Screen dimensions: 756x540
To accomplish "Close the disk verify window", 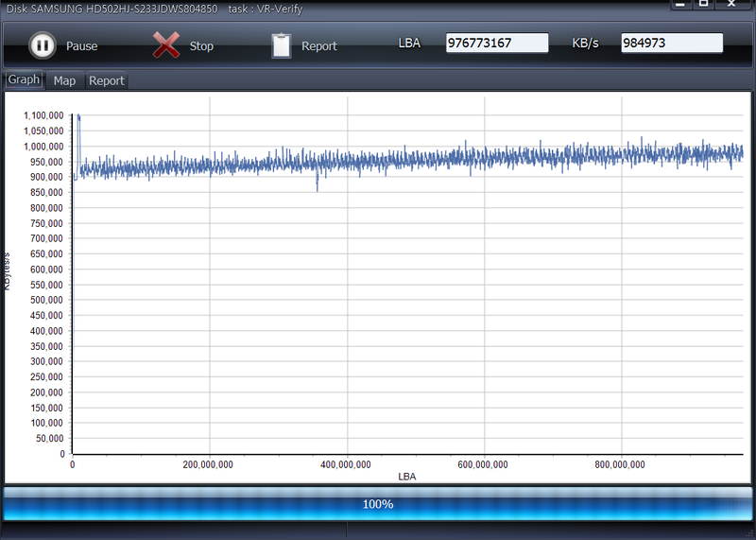I will pos(732,4).
